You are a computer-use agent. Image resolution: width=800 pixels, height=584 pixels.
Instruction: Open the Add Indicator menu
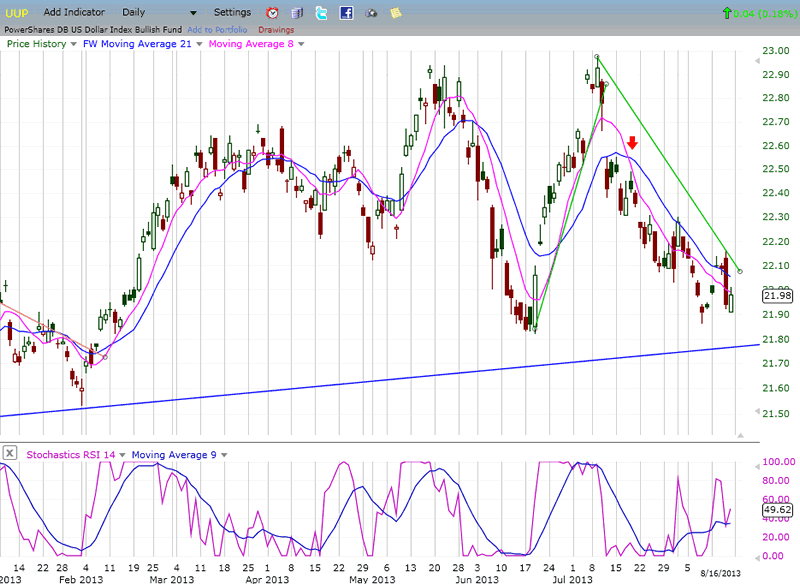(71, 12)
